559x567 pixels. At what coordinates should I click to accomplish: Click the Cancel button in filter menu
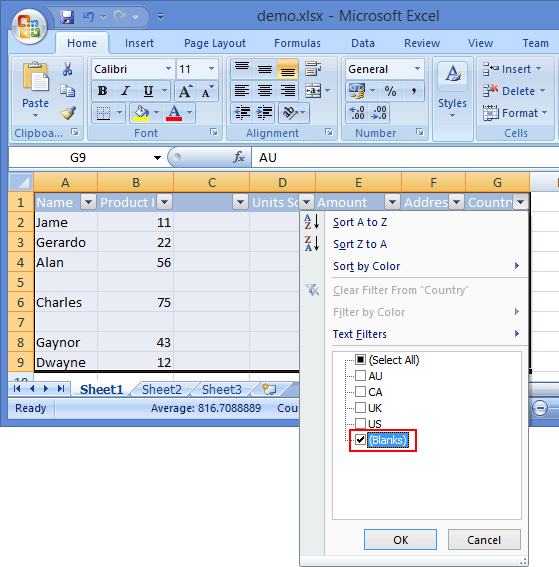484,540
